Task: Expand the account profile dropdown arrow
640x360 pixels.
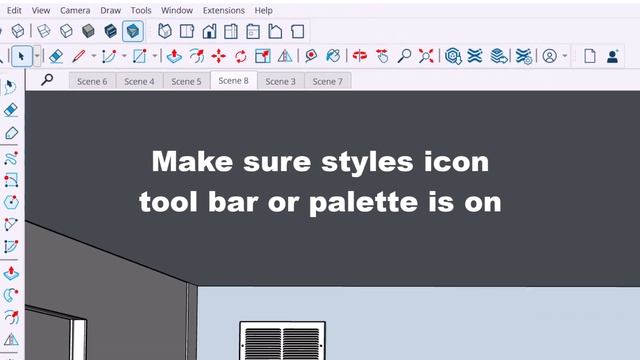Action: pyautogui.click(x=565, y=56)
